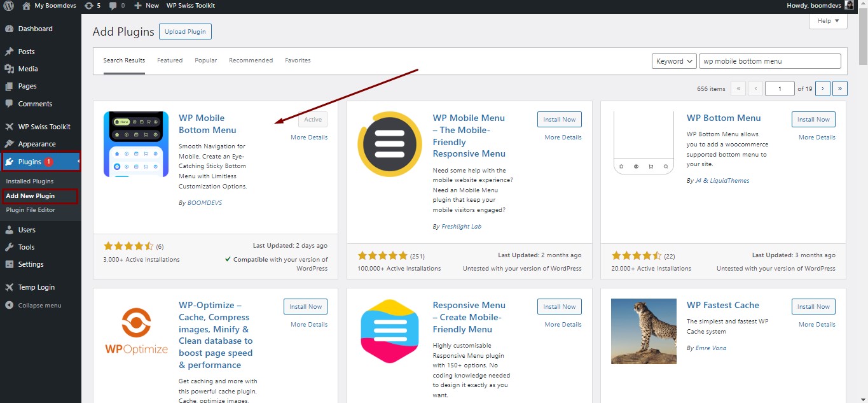
Task: Jump to last results page arrow
Action: click(840, 88)
